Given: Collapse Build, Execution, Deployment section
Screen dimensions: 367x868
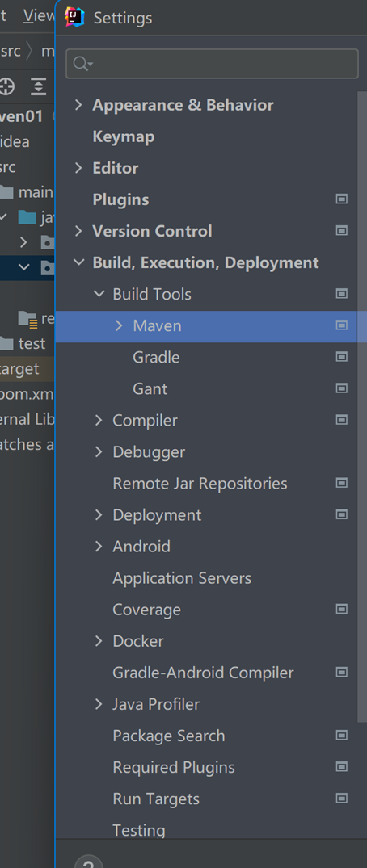Looking at the screenshot, I should (x=78, y=262).
